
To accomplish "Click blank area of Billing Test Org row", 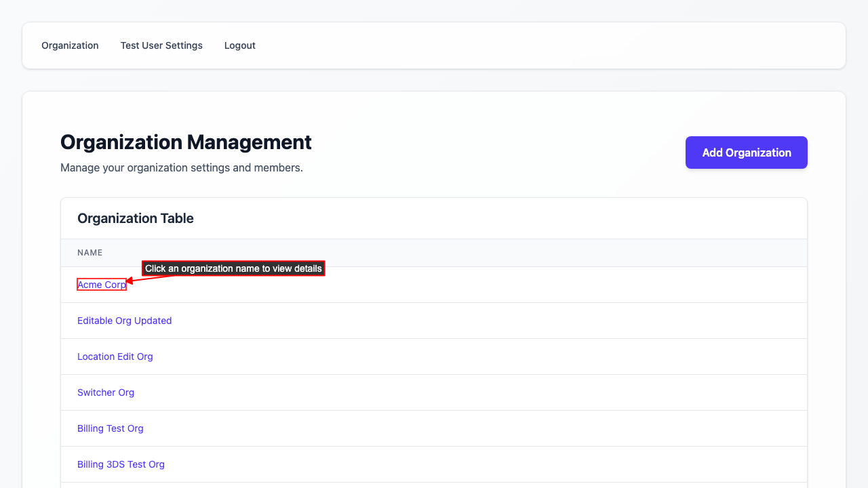I will (x=475, y=428).
